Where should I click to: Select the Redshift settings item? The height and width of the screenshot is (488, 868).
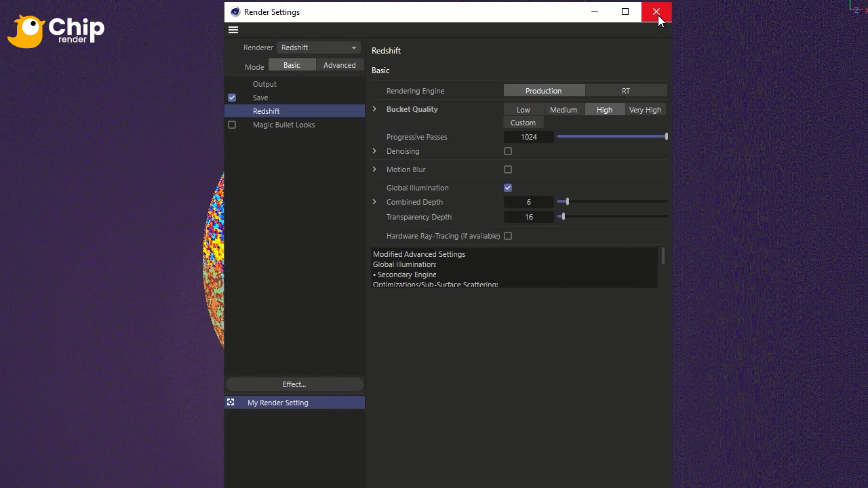pos(295,111)
